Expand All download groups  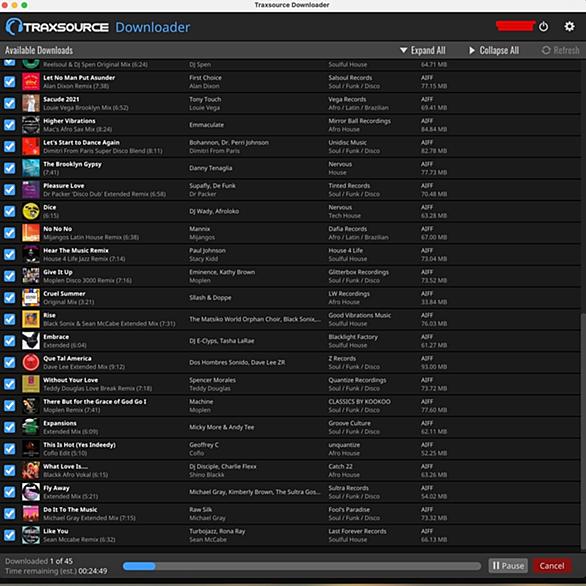point(423,50)
